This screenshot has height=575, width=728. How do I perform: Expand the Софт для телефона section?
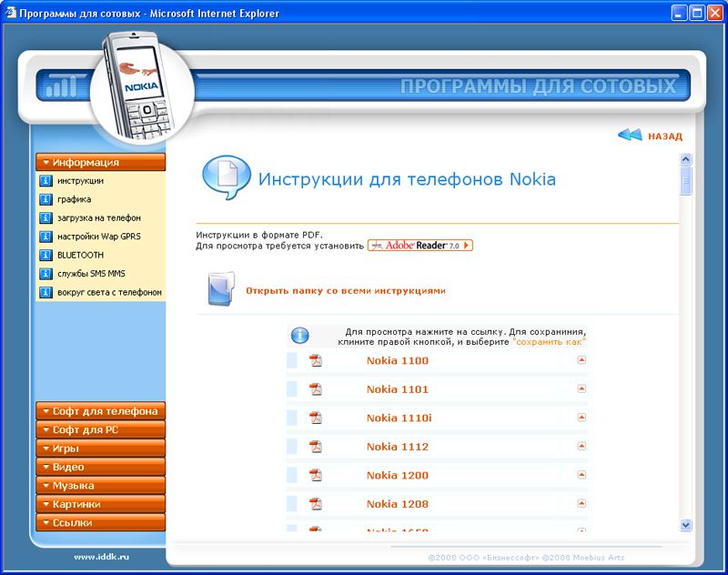(100, 411)
